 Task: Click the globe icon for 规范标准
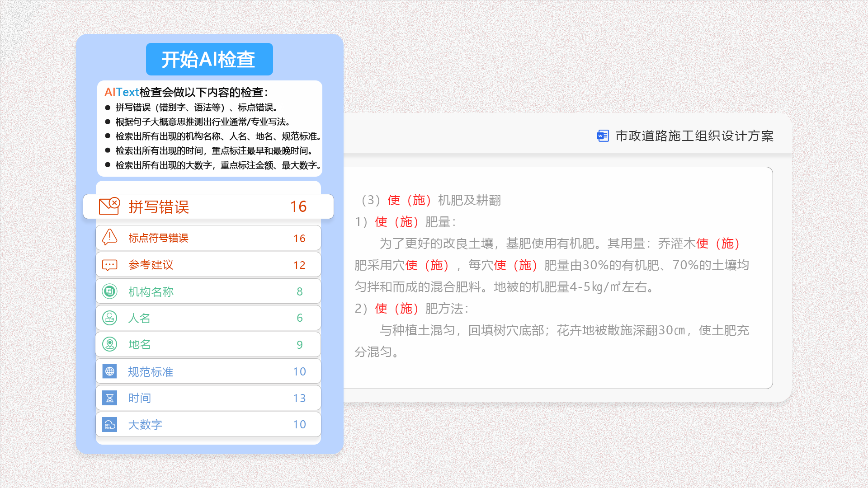(x=109, y=371)
